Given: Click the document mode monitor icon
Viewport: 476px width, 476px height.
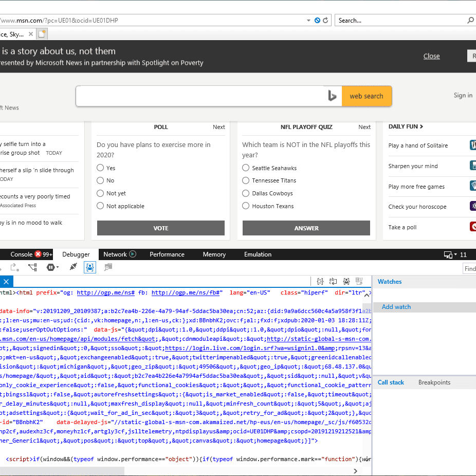Looking at the screenshot, I should [x=448, y=254].
